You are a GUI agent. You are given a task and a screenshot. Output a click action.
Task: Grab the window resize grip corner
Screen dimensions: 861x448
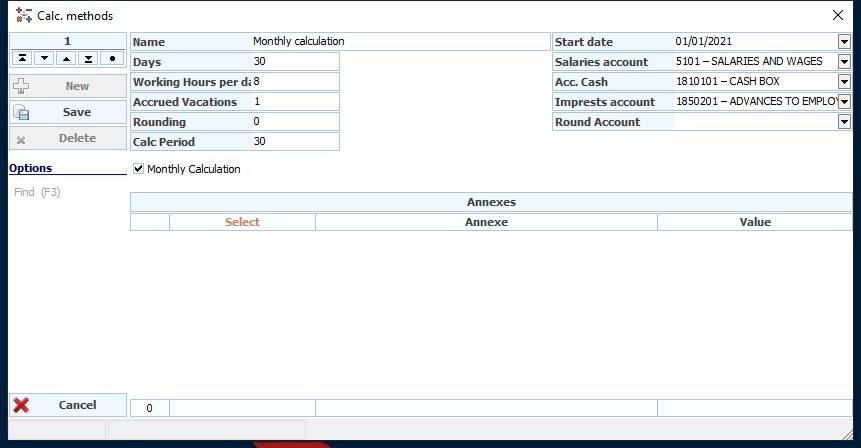847,434
